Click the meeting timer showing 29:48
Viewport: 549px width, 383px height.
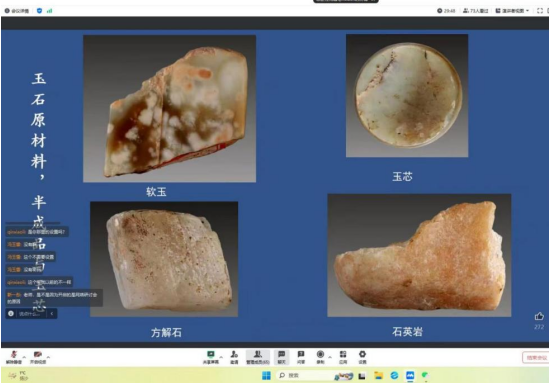coord(446,11)
